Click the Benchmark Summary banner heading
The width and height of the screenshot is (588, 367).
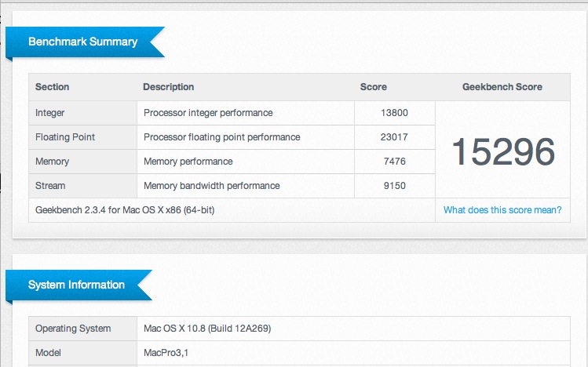[x=83, y=42]
